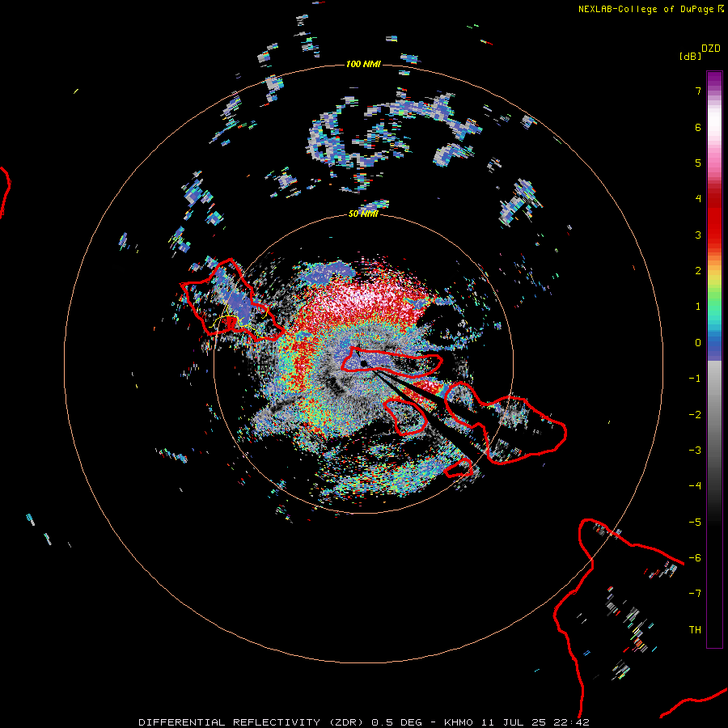Click the 0 value on the color scale
The height and width of the screenshot is (728, 728).
pyautogui.click(x=698, y=343)
